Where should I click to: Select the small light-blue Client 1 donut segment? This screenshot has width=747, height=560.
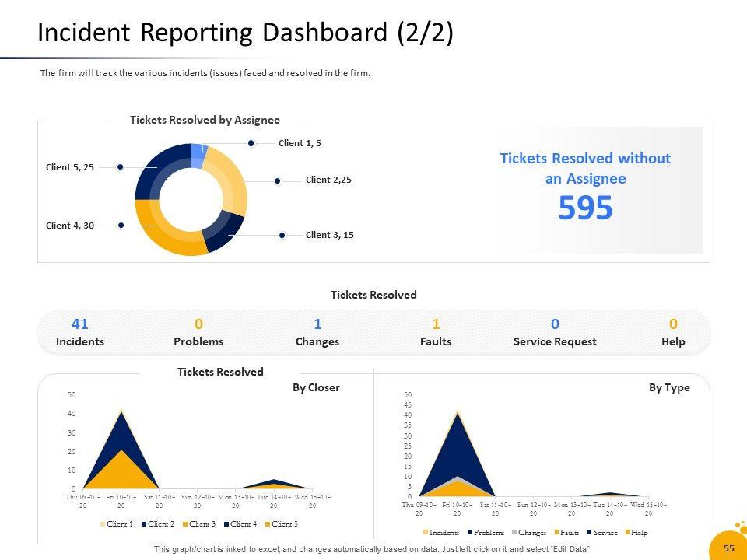click(198, 154)
